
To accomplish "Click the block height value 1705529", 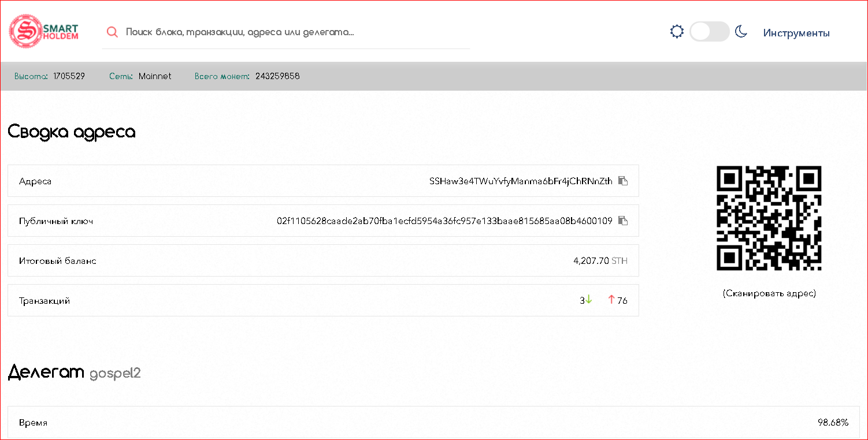I will (69, 76).
